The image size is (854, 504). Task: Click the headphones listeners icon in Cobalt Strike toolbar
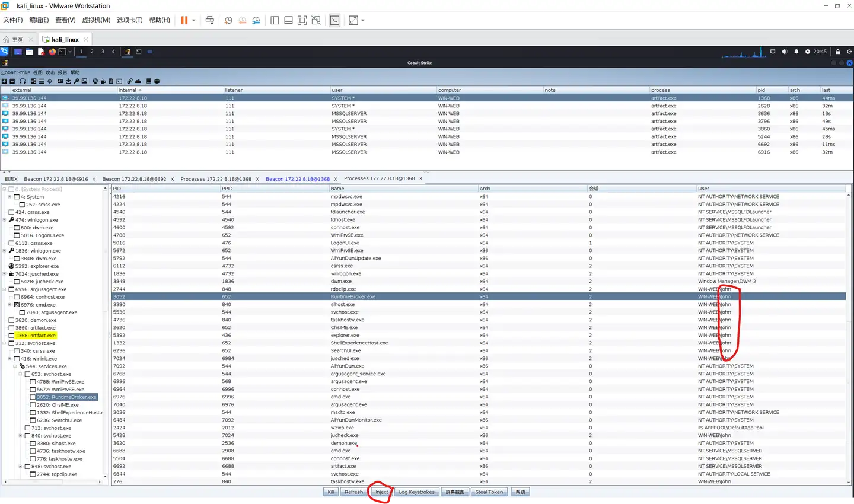click(x=23, y=81)
